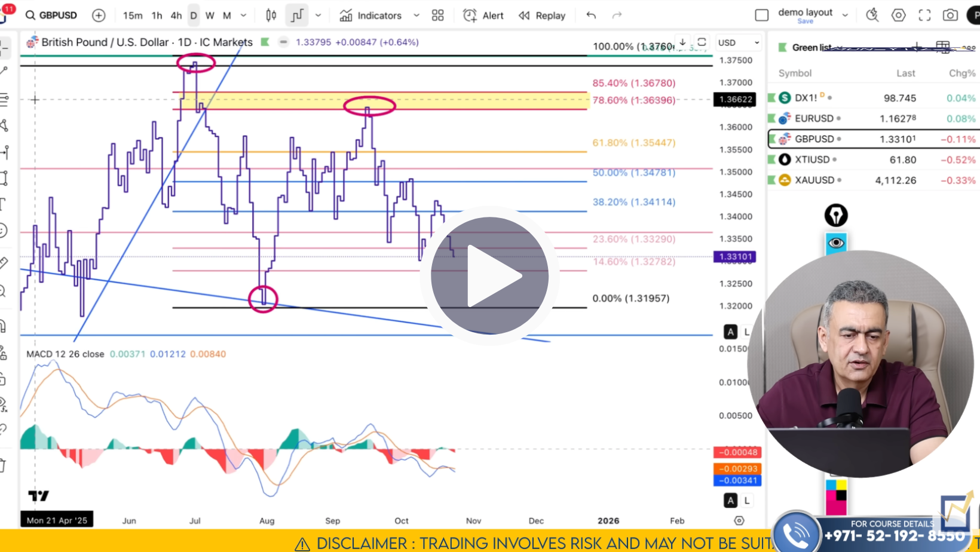Click the square bracket icon near USD
The image size is (980, 552).
tap(702, 42)
